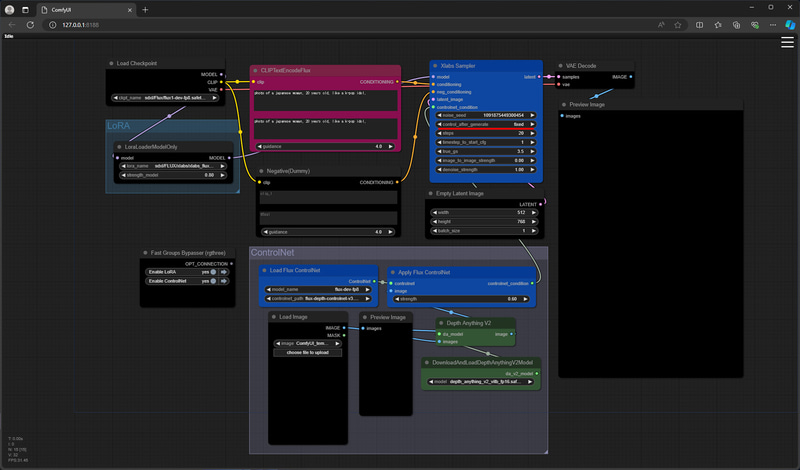800x470 pixels.
Task: Click the latent output socket on Xlabs Sampler
Action: click(x=539, y=77)
